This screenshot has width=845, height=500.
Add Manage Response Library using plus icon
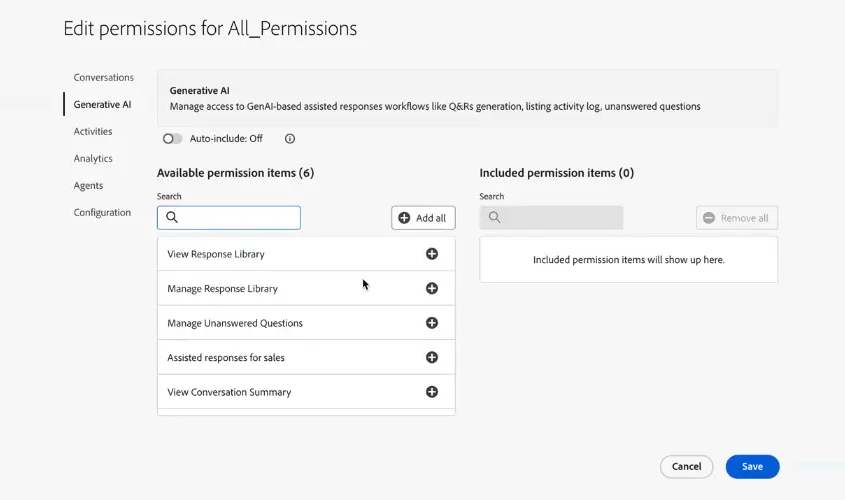(x=432, y=288)
